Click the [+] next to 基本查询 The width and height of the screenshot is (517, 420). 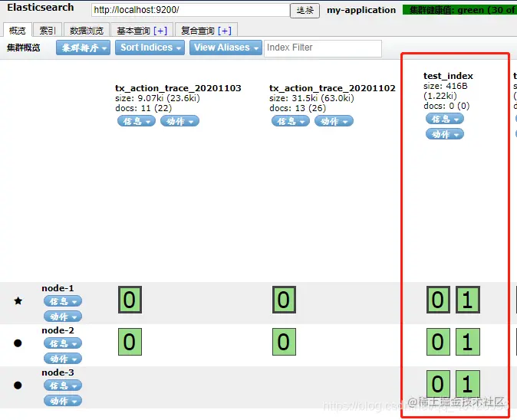pyautogui.click(x=160, y=31)
